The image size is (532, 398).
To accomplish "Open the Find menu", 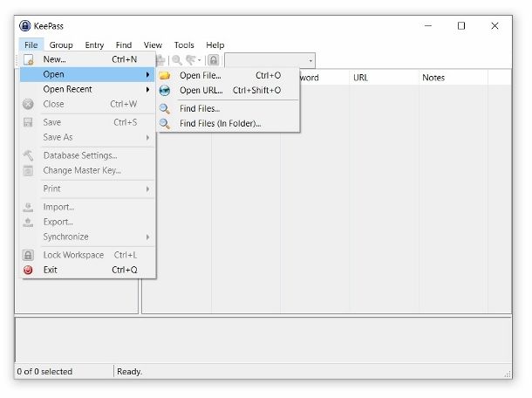I will [124, 45].
